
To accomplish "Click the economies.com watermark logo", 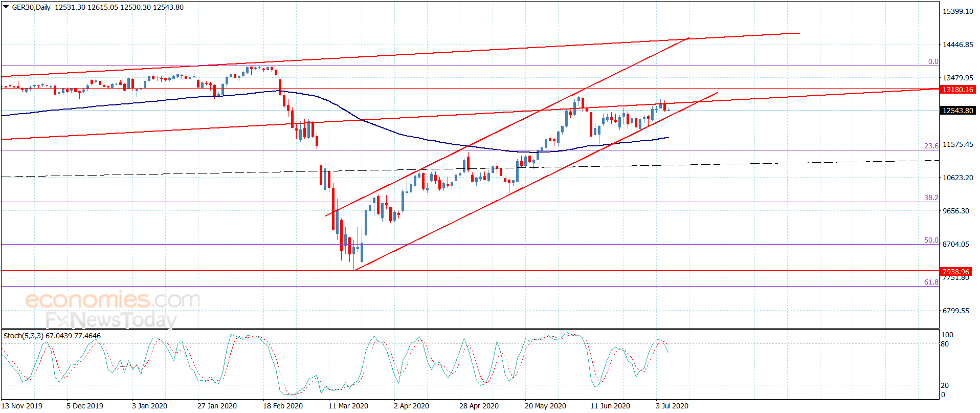I will pos(113,299).
